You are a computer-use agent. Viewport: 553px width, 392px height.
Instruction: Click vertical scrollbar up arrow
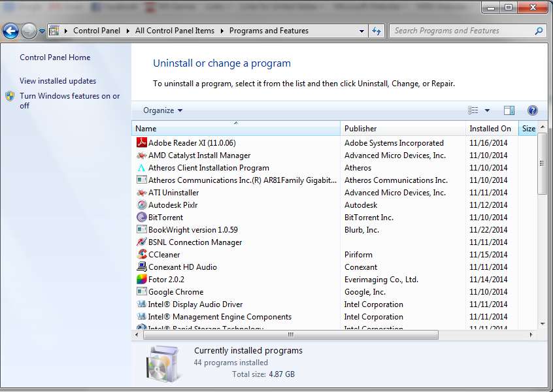click(x=543, y=127)
